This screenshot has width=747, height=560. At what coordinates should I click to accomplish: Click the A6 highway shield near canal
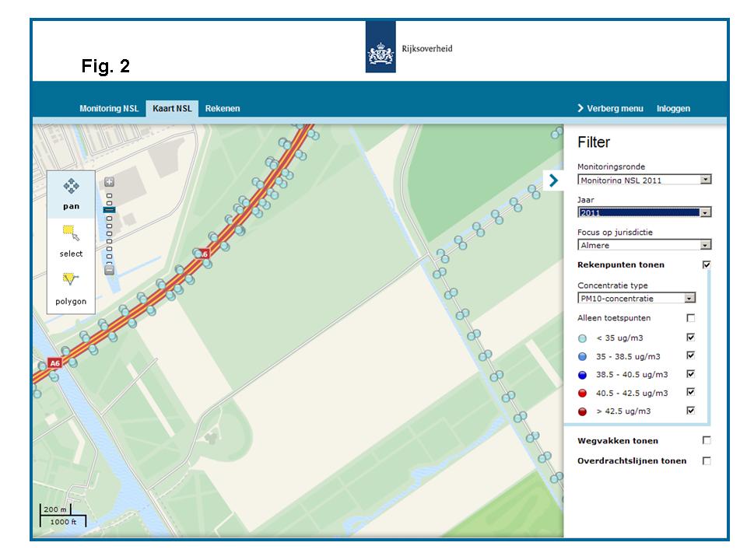tap(54, 363)
